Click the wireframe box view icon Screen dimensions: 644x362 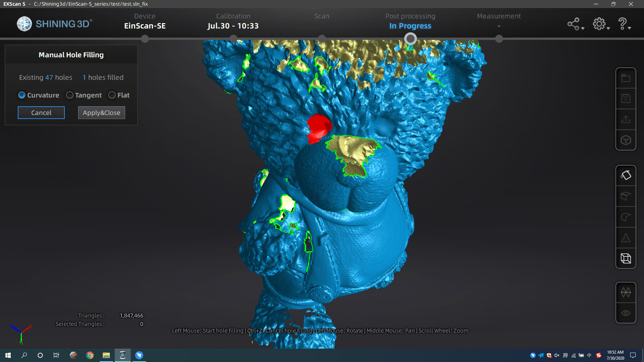pos(626,258)
